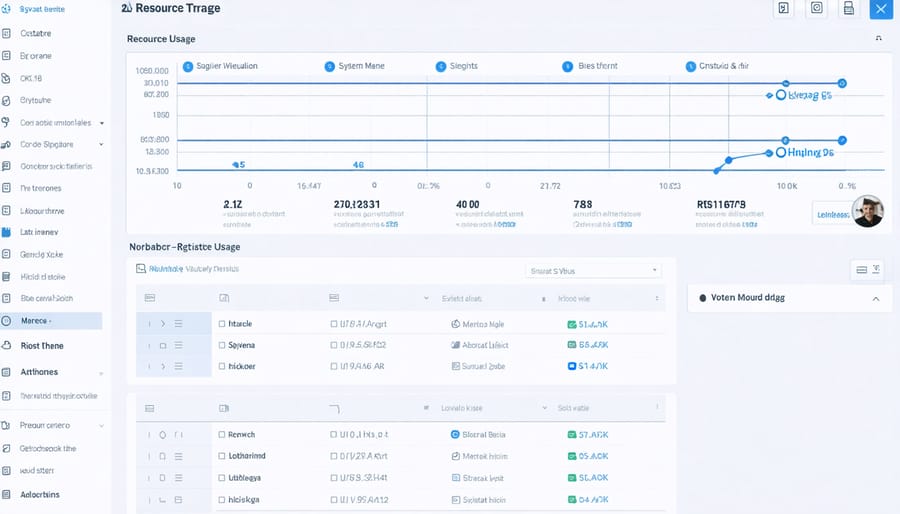900x514 pixels.
Task: Click the Sogiier Wleulion legend icon
Action: (x=188, y=67)
